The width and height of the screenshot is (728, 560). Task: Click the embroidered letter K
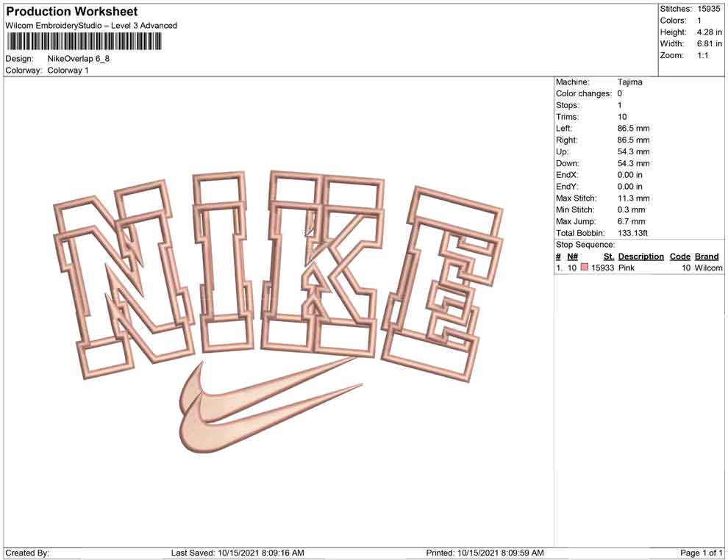pyautogui.click(x=323, y=264)
